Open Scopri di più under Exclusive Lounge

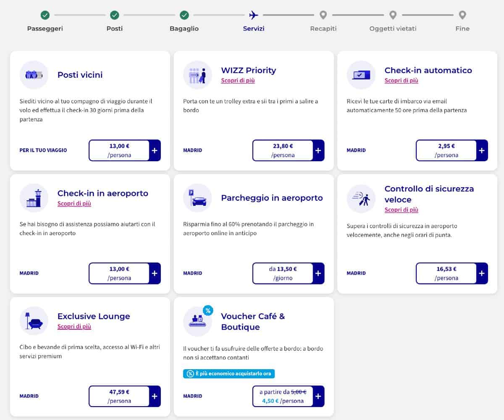(x=74, y=325)
